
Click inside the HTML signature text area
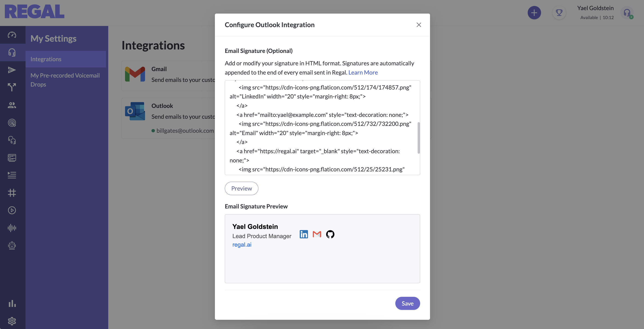tap(321, 128)
